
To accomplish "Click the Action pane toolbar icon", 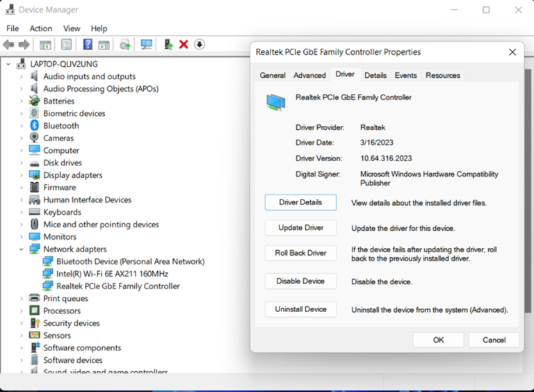I will [104, 44].
